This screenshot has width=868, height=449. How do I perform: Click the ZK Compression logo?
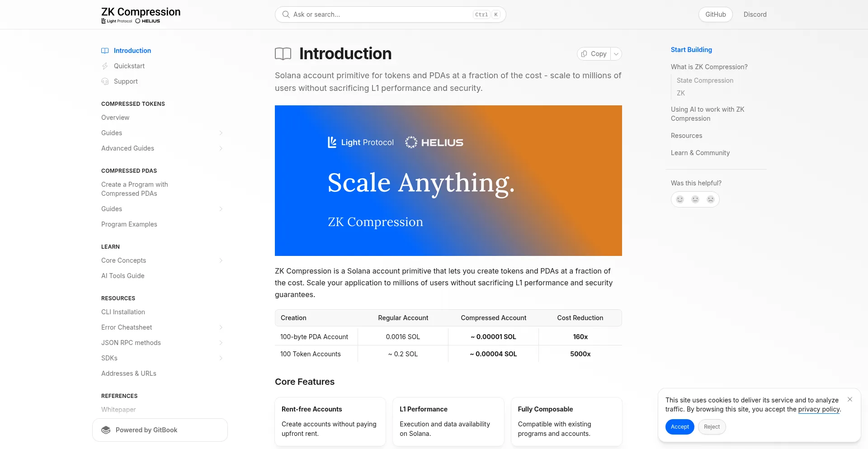point(141,15)
